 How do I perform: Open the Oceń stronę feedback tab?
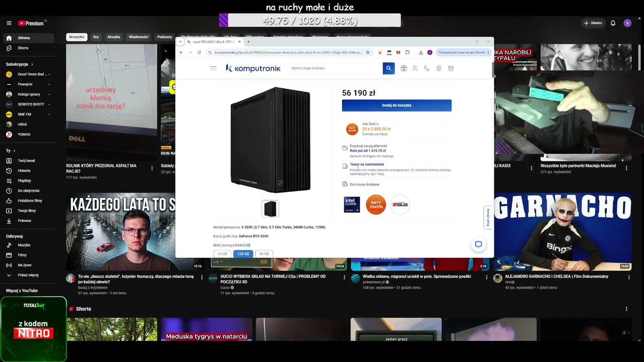point(488,217)
